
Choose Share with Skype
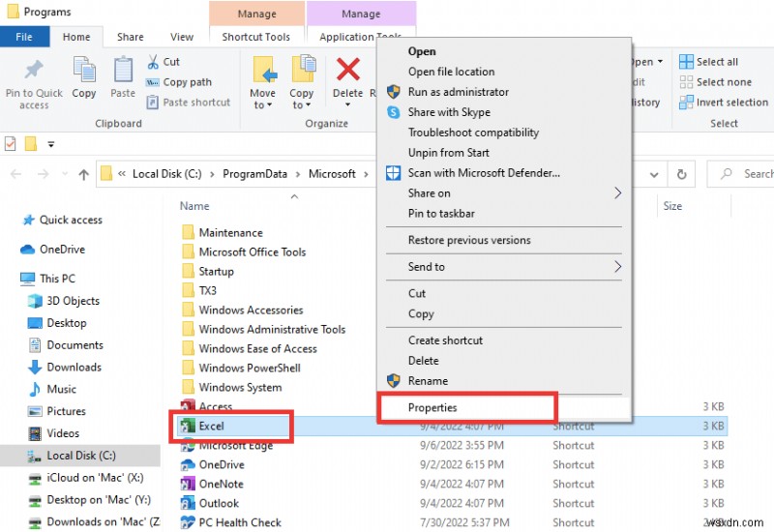(449, 112)
